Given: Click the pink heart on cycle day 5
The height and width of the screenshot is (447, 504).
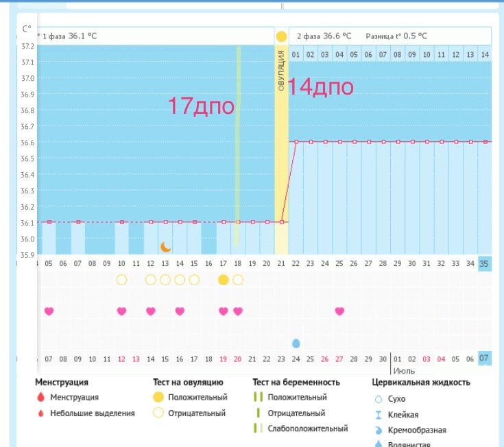Looking at the screenshot, I should tap(49, 311).
